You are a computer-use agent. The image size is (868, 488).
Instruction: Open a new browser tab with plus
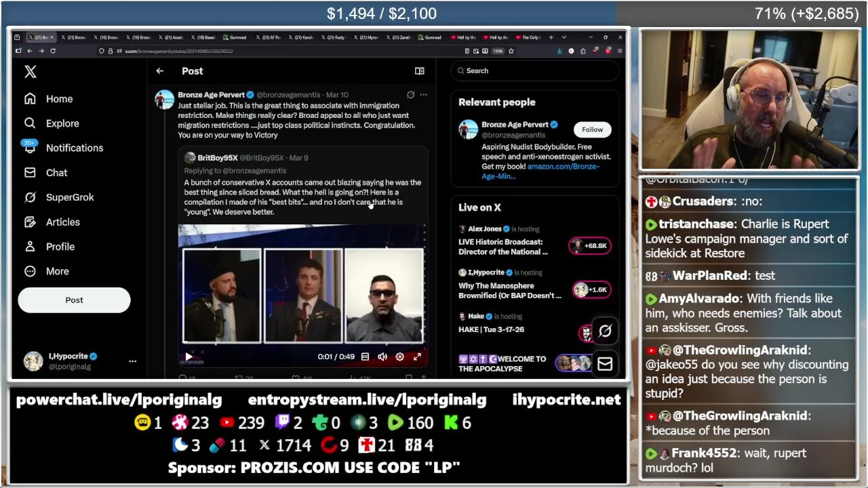551,37
